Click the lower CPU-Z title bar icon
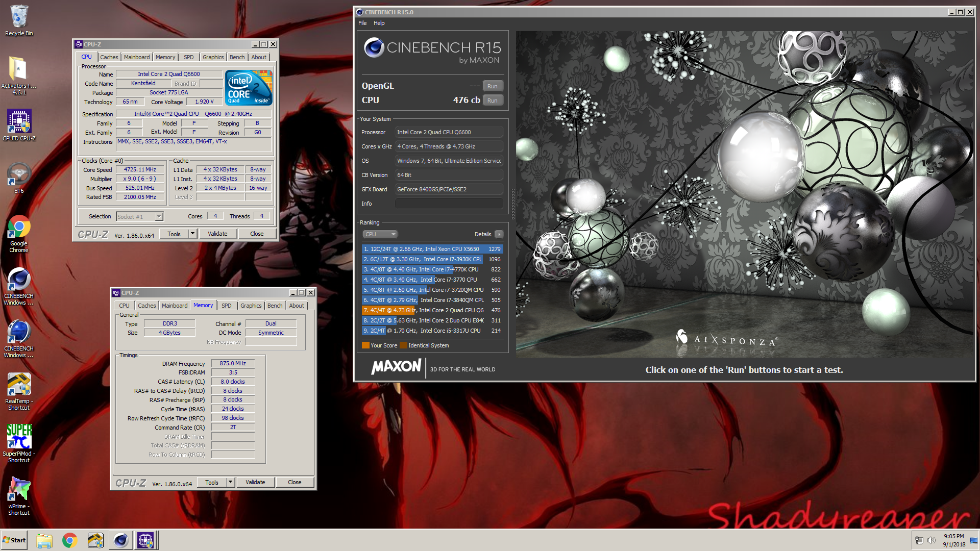The image size is (980, 551). coord(116,293)
